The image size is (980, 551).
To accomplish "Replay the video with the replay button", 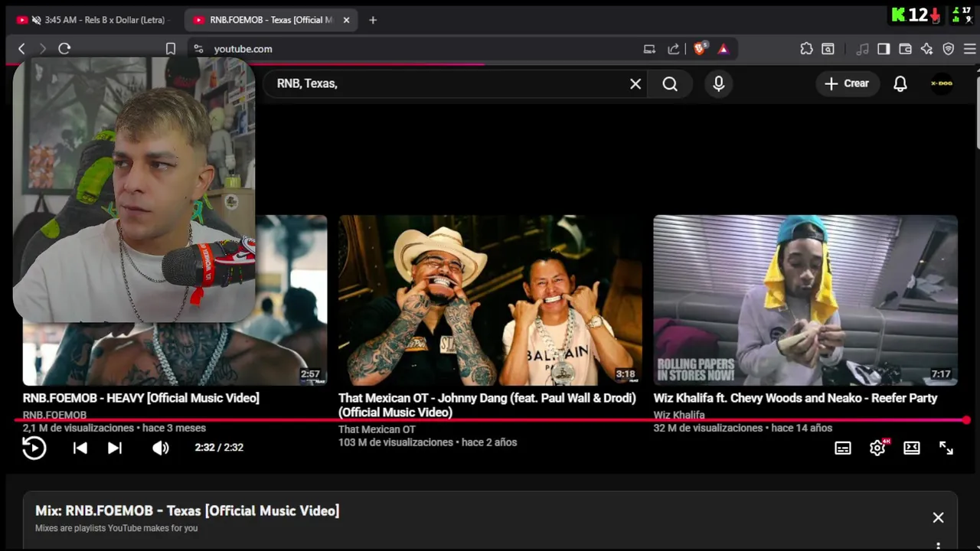I will tap(34, 448).
